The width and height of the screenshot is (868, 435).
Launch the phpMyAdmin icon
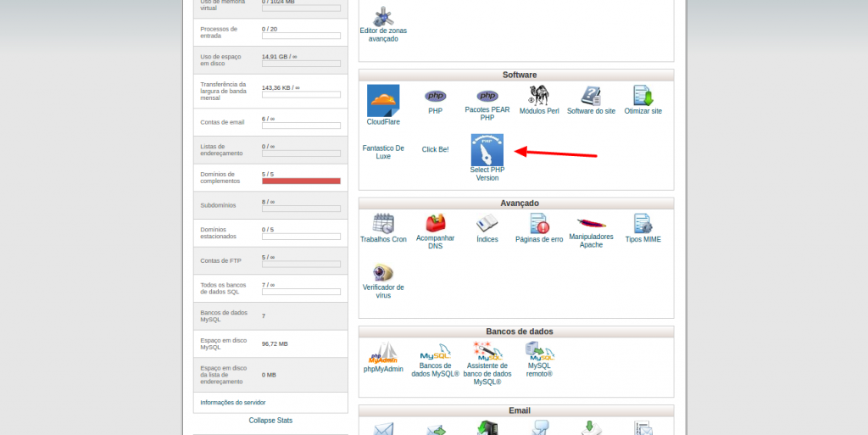[383, 353]
